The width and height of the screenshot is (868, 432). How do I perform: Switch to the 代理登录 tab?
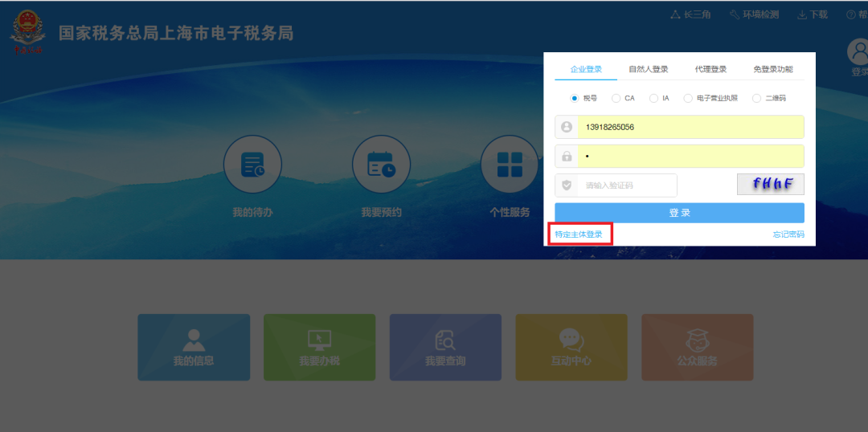pyautogui.click(x=710, y=69)
